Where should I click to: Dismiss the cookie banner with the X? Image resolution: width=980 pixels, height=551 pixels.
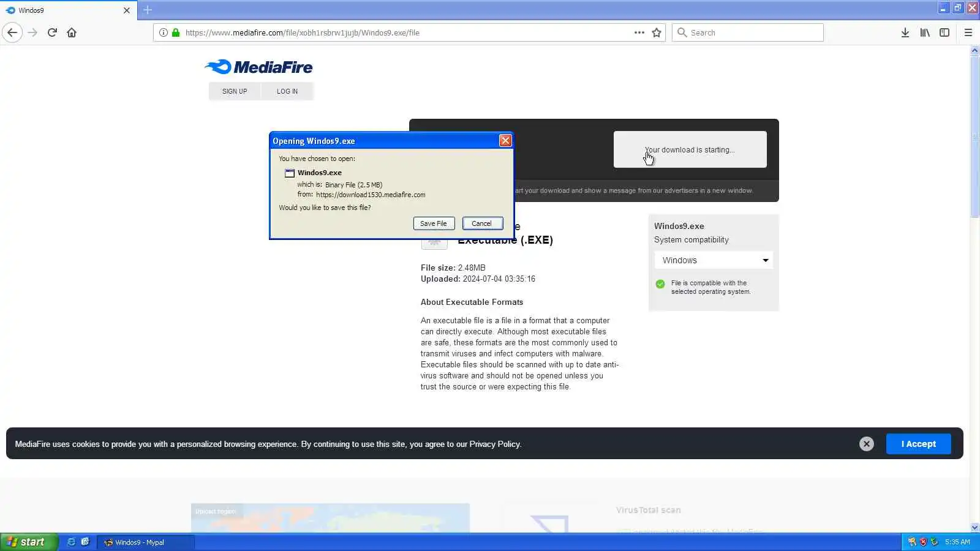(x=867, y=444)
